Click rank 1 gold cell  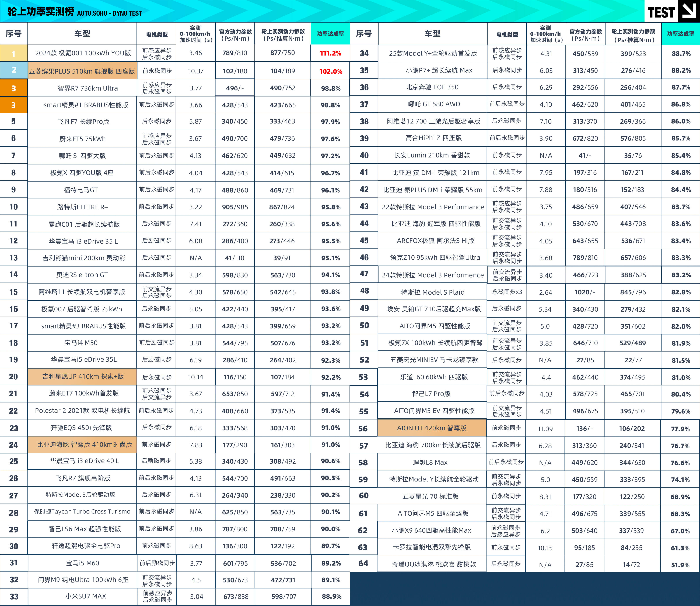[x=13, y=53]
